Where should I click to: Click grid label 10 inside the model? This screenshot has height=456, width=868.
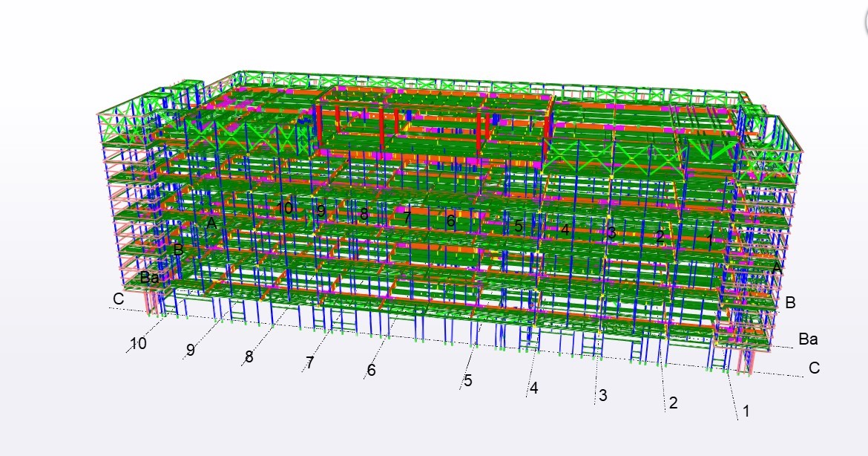tap(285, 209)
